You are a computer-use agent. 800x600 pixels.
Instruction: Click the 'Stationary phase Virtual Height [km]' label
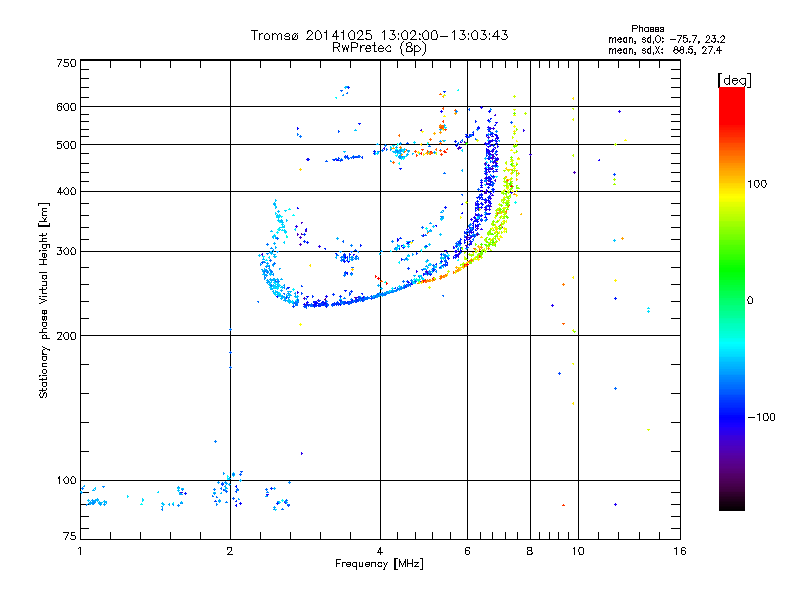tap(44, 300)
